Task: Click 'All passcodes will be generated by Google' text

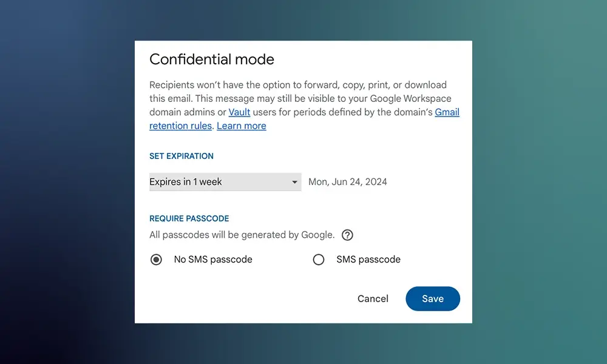Action: coord(242,235)
